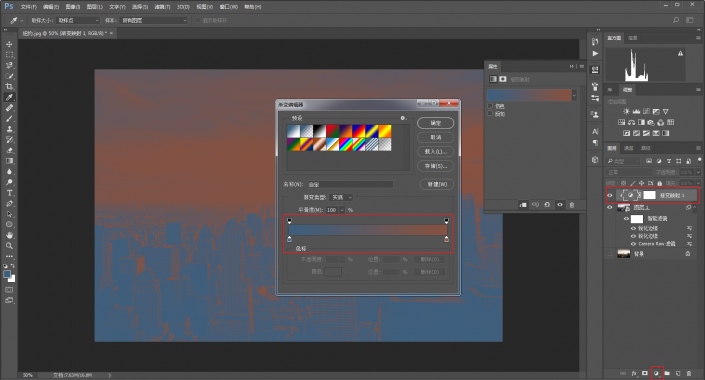The image size is (705, 380).
Task: Hide the gradient map adjustment layer via eye icon
Action: [x=610, y=195]
